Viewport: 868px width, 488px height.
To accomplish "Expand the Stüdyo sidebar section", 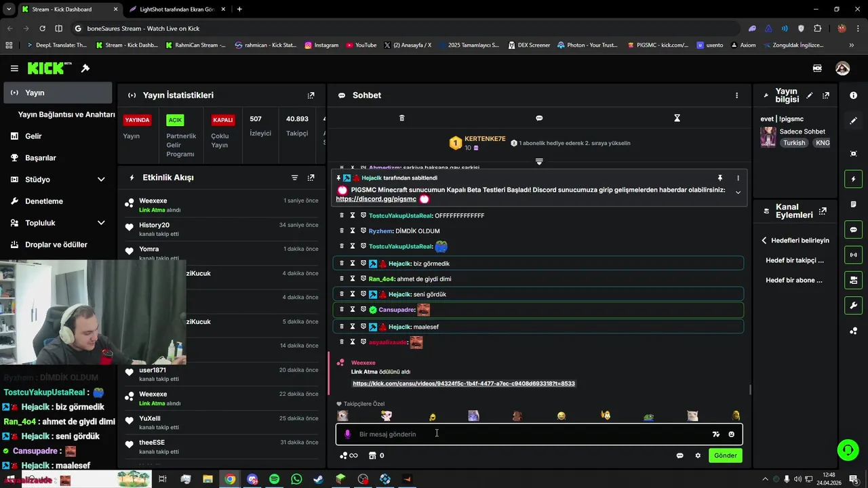I will 101,180.
